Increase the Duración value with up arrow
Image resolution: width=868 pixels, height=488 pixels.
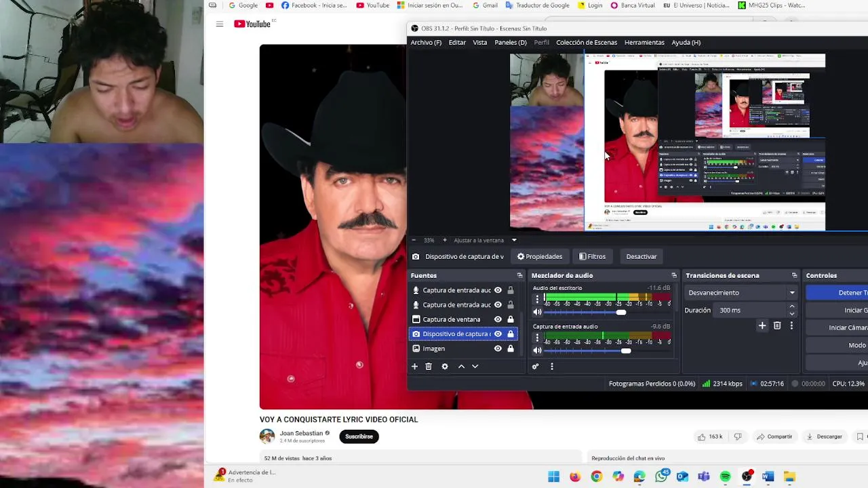click(x=791, y=307)
